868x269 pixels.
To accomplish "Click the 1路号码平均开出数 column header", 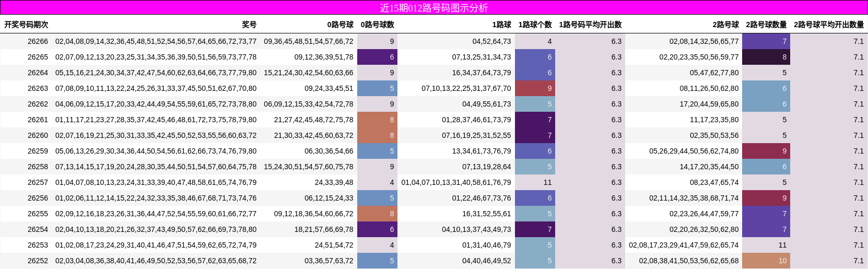I will click(x=590, y=25).
